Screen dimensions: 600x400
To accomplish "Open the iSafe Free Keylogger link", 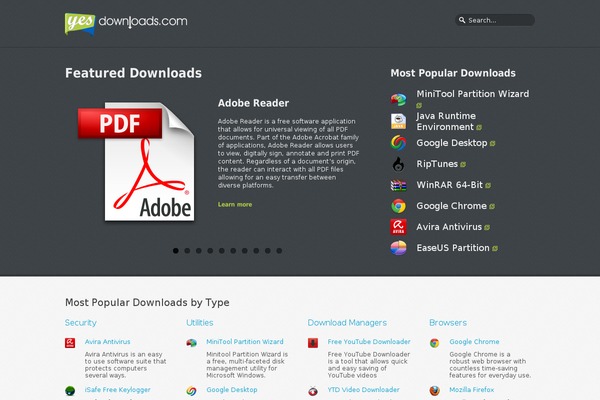I will pos(117,390).
